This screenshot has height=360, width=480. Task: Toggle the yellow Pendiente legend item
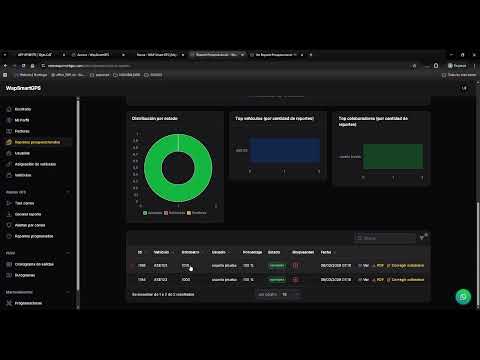point(197,213)
